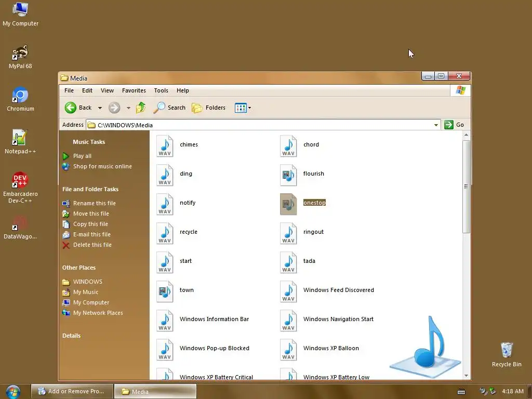Screen dimensions: 532x399
Task: Open the View menu
Action: [x=107, y=90]
